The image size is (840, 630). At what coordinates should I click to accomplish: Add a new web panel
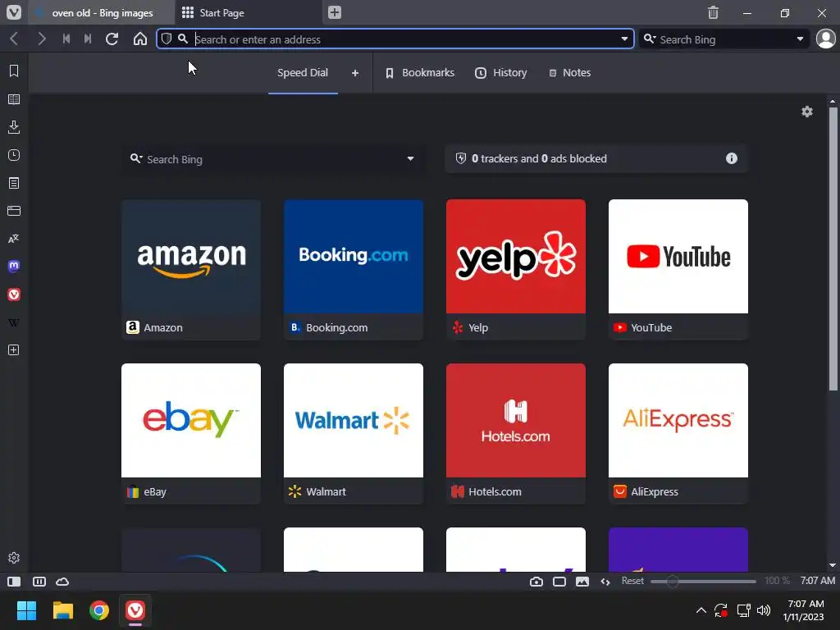[14, 349]
